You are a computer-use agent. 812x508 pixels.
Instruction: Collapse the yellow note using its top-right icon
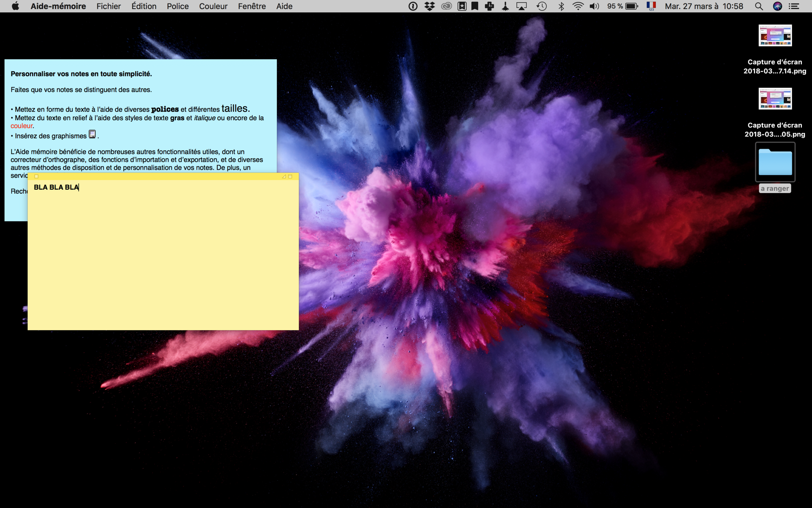click(x=290, y=176)
